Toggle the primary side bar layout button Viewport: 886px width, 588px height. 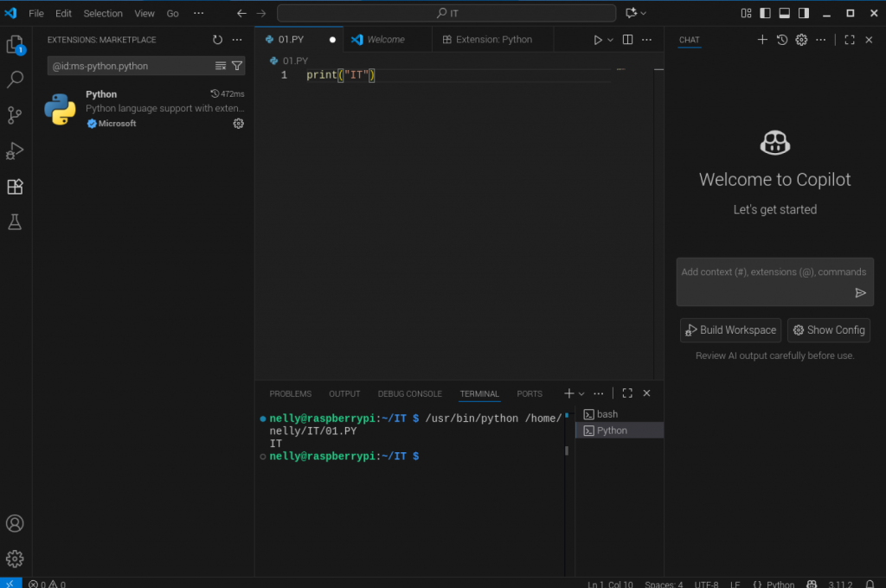[765, 14]
